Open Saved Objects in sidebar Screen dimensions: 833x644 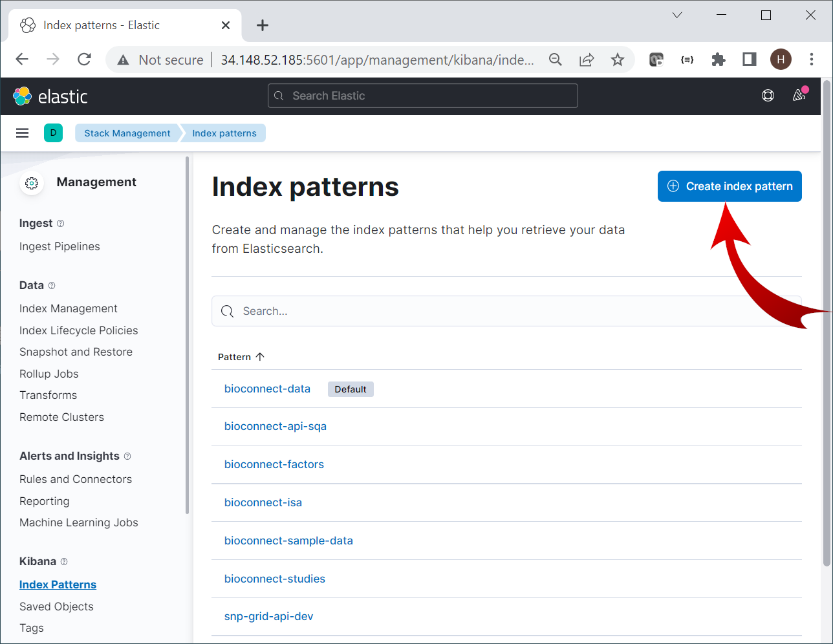click(56, 606)
